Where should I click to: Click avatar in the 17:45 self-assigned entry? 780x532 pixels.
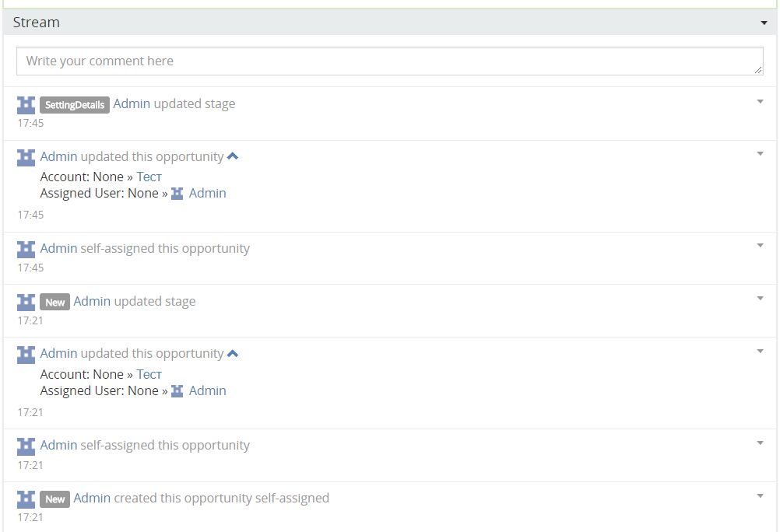click(x=26, y=250)
